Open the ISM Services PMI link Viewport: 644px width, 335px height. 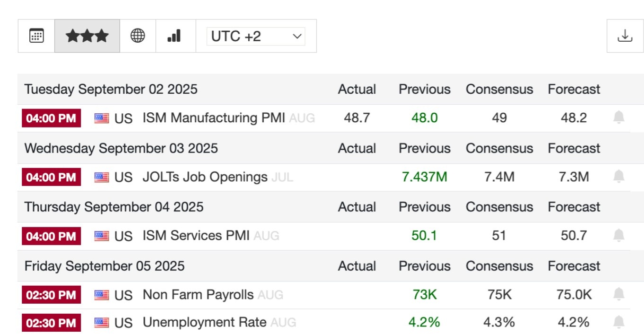(196, 235)
